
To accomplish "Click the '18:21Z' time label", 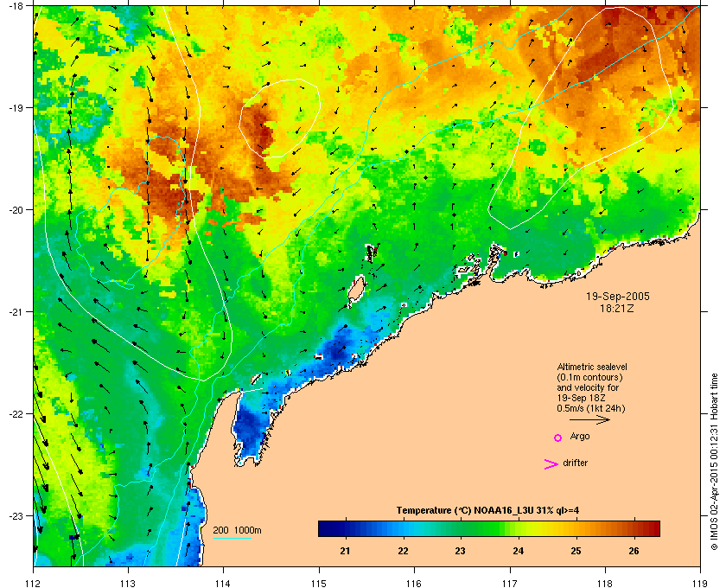I will click(x=617, y=308).
